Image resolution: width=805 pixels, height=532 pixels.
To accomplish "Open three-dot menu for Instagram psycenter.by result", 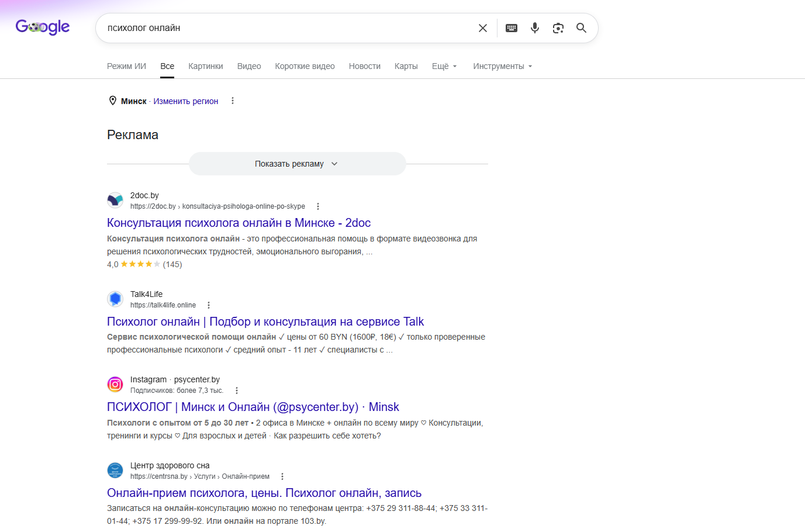I will 237,391.
